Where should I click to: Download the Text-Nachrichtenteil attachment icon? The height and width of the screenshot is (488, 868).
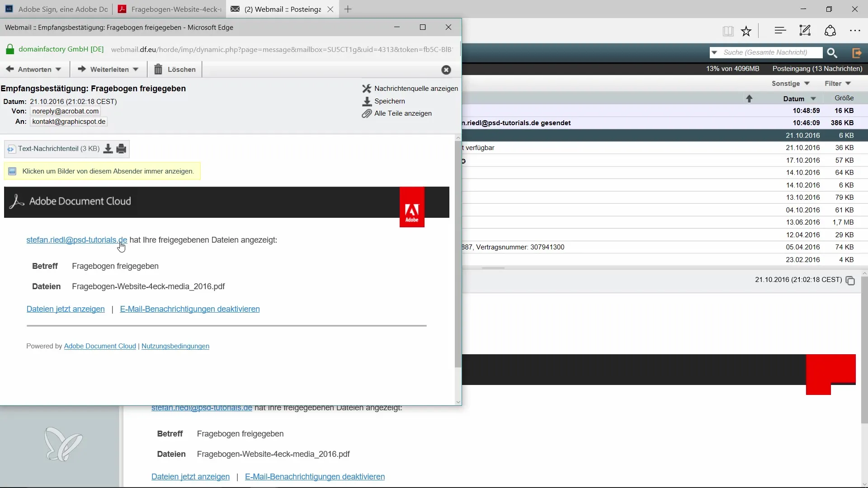tap(108, 149)
